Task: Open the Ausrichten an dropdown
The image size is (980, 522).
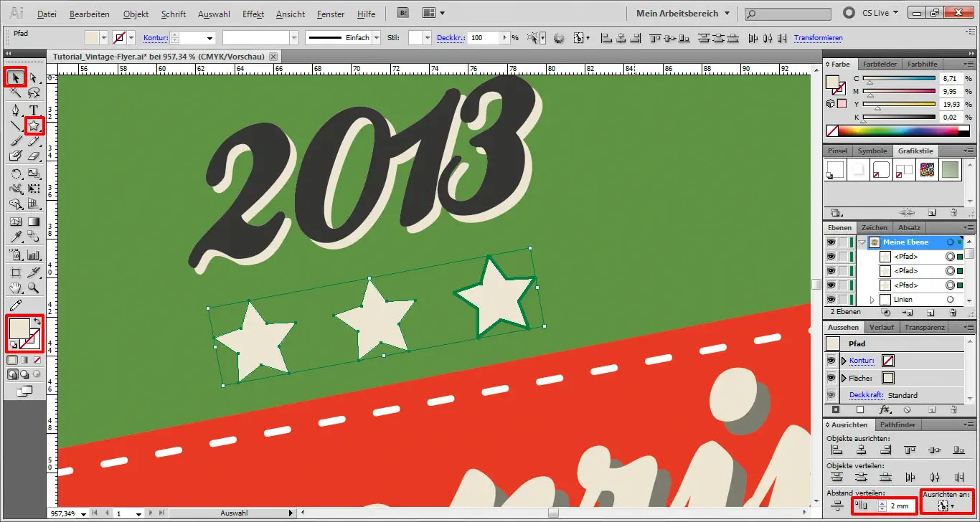Action: tap(946, 506)
